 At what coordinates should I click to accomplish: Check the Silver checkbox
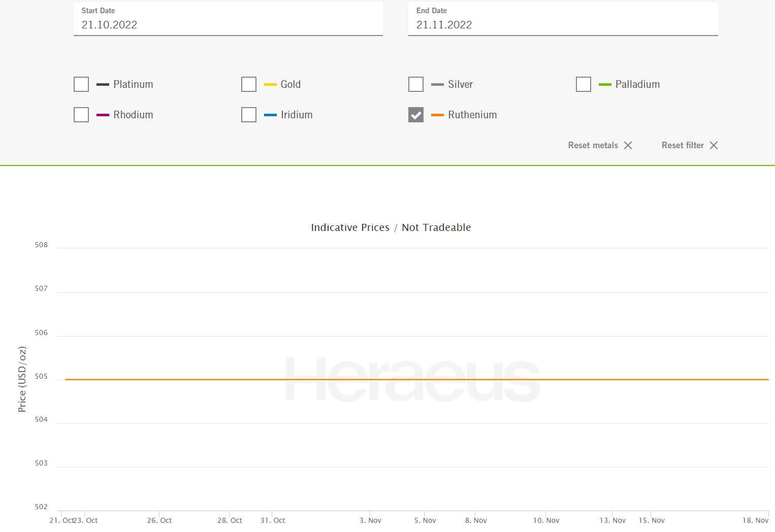click(x=416, y=84)
